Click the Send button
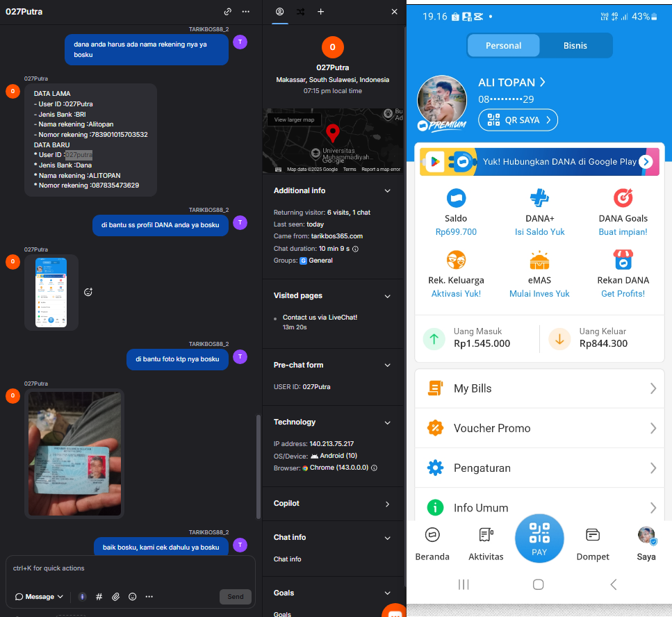672x617 pixels. 236,597
